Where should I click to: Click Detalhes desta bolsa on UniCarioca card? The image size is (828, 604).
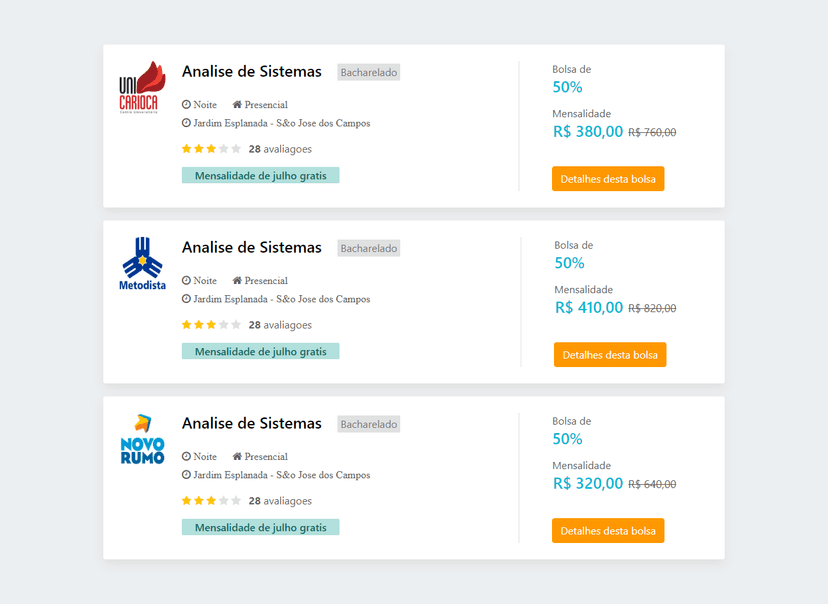coord(608,178)
